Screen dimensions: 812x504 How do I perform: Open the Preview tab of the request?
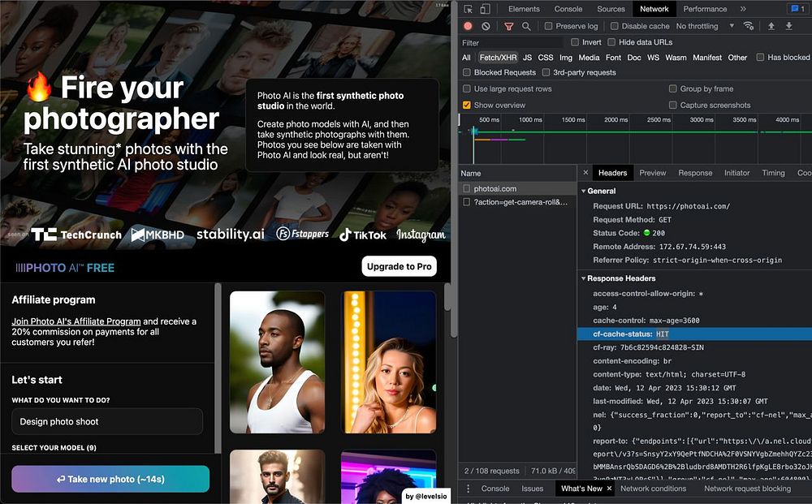point(652,173)
